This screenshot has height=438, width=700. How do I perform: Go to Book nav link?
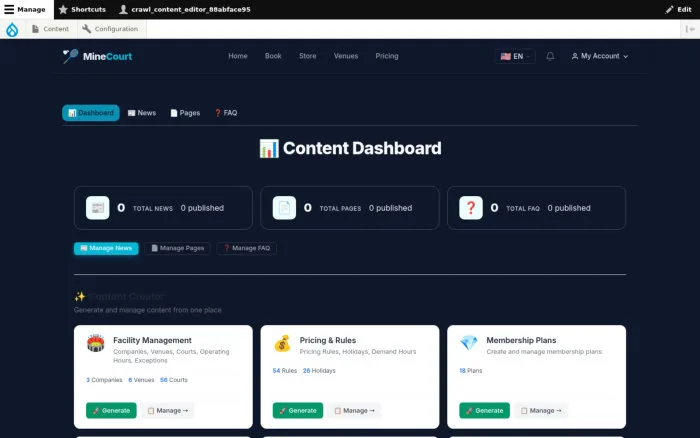[273, 56]
